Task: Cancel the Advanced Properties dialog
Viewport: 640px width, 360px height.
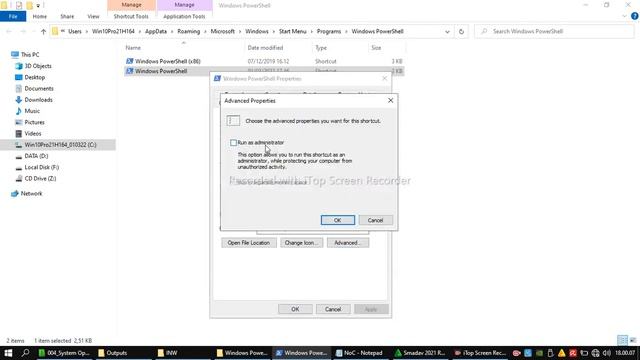Action: click(x=375, y=220)
